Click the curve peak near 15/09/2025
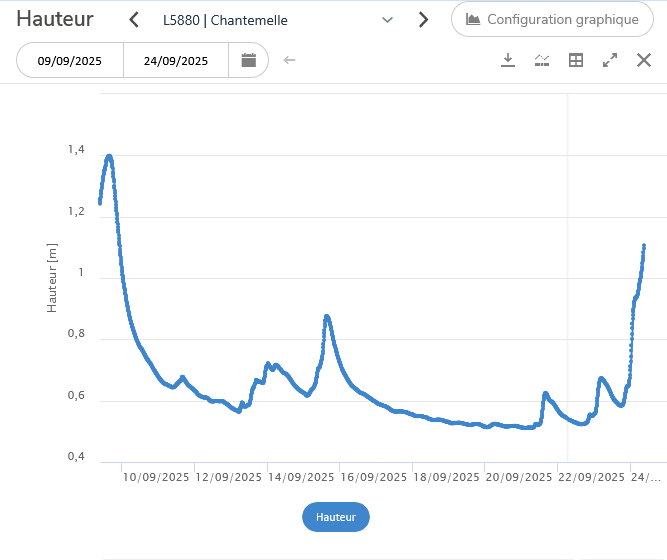This screenshot has height=560, width=667. [327, 316]
